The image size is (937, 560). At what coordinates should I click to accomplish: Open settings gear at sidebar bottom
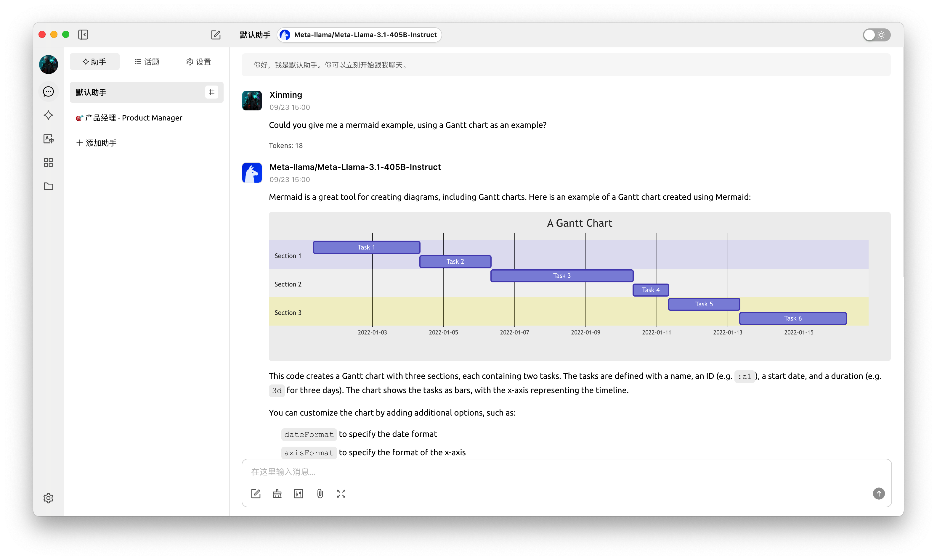pyautogui.click(x=48, y=498)
